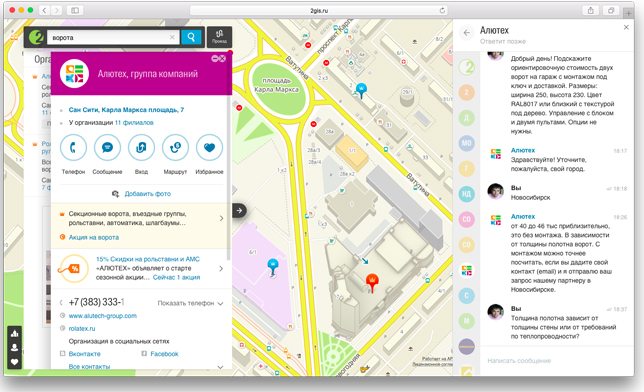This screenshot has height=392, width=644.
Task: Build a route with Маршрут icon
Action: click(175, 148)
